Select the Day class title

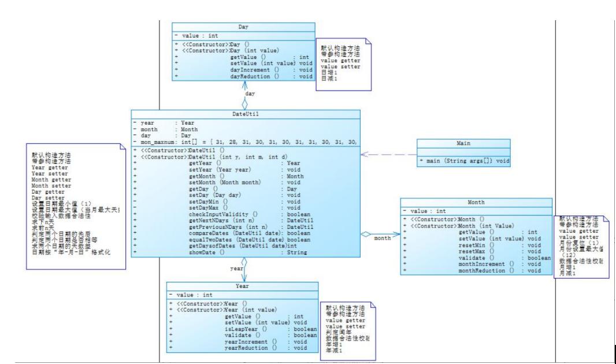243,27
